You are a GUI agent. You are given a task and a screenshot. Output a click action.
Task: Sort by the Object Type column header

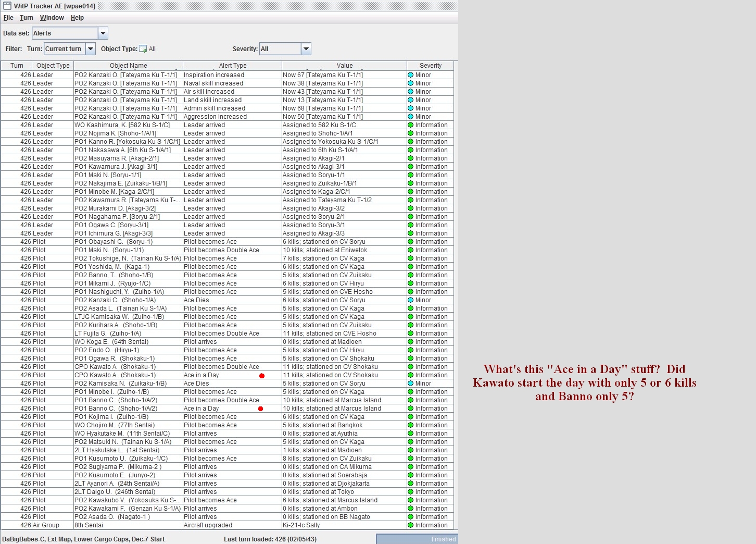tap(53, 66)
